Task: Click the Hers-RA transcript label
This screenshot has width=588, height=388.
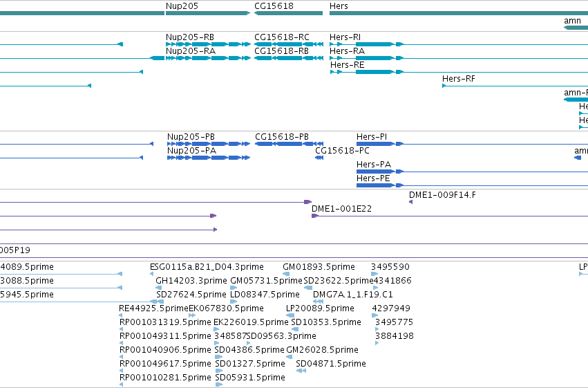Action: click(x=347, y=51)
